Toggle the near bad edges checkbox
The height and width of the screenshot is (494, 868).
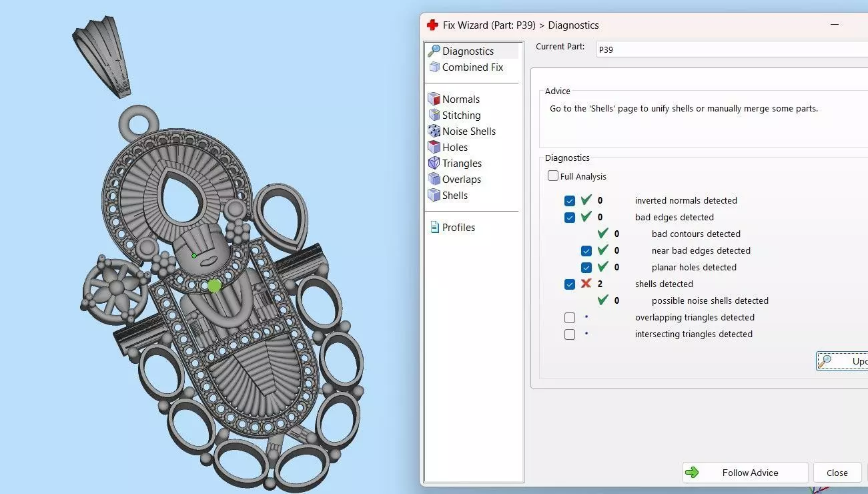coord(586,250)
